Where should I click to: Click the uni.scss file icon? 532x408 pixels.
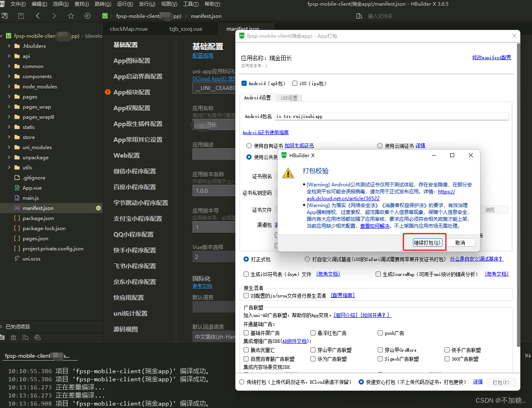(17, 258)
